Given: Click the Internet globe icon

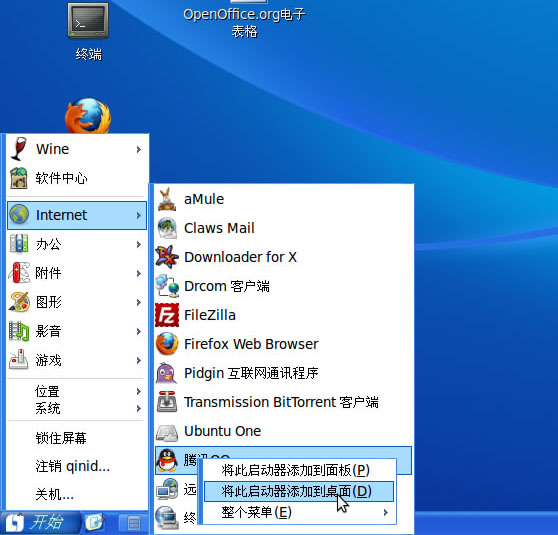Looking at the screenshot, I should click(x=19, y=215).
